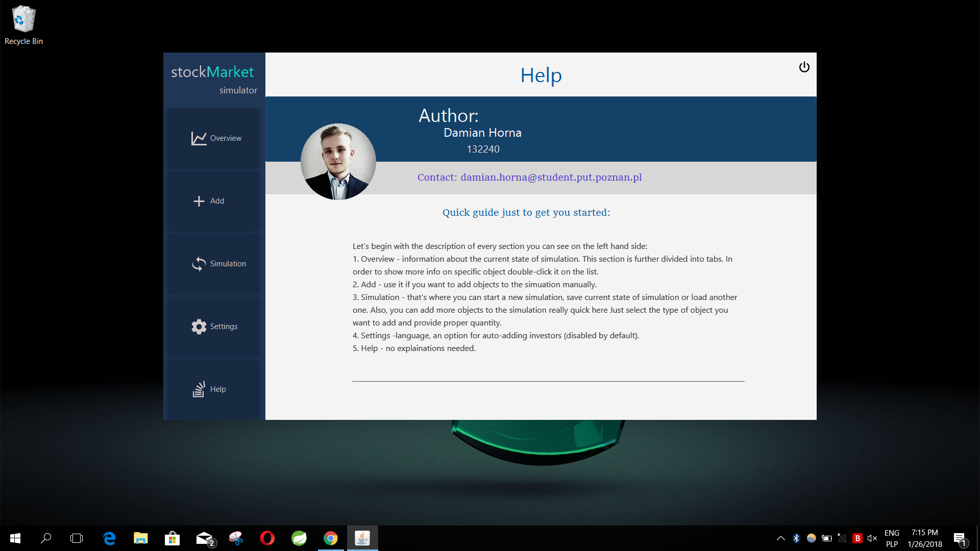
Task: Expand hidden system tray icons chevron
Action: tap(780, 538)
